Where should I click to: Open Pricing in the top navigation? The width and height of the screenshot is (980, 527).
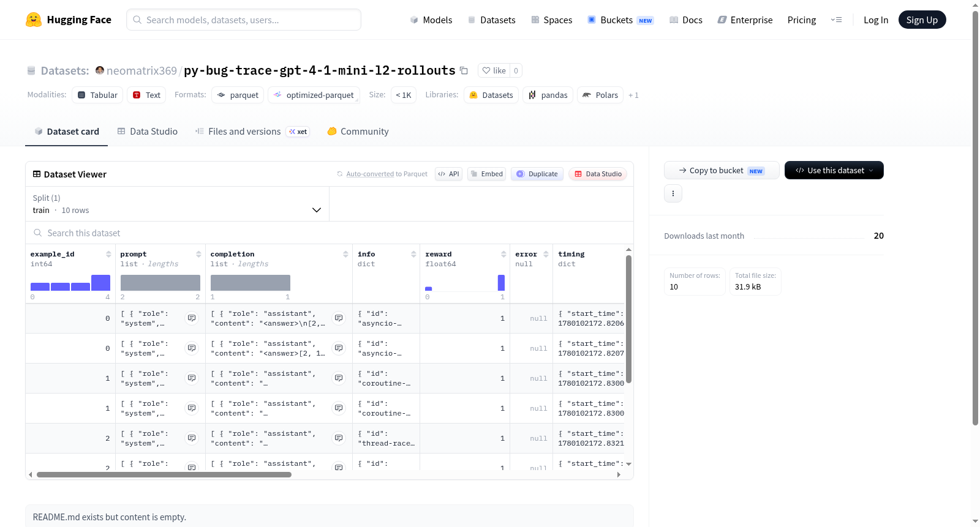tap(802, 20)
